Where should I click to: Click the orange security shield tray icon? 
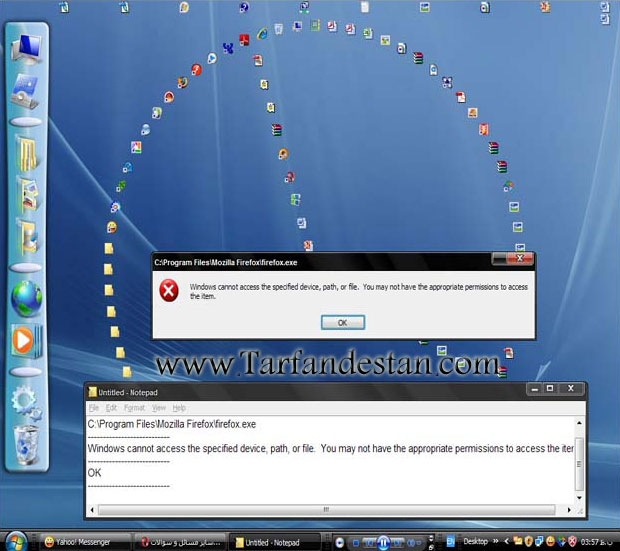click(x=529, y=541)
